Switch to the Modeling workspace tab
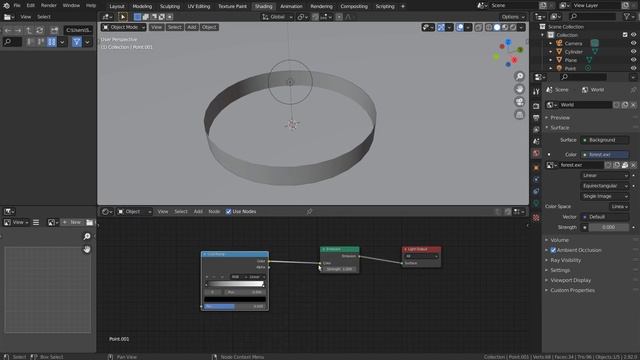640x360 pixels. 142,6
